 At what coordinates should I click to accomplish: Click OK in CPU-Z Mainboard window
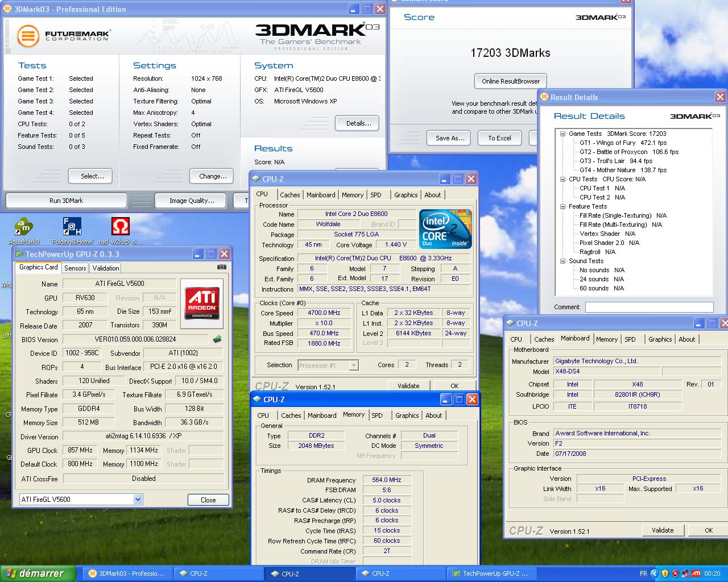click(x=708, y=530)
